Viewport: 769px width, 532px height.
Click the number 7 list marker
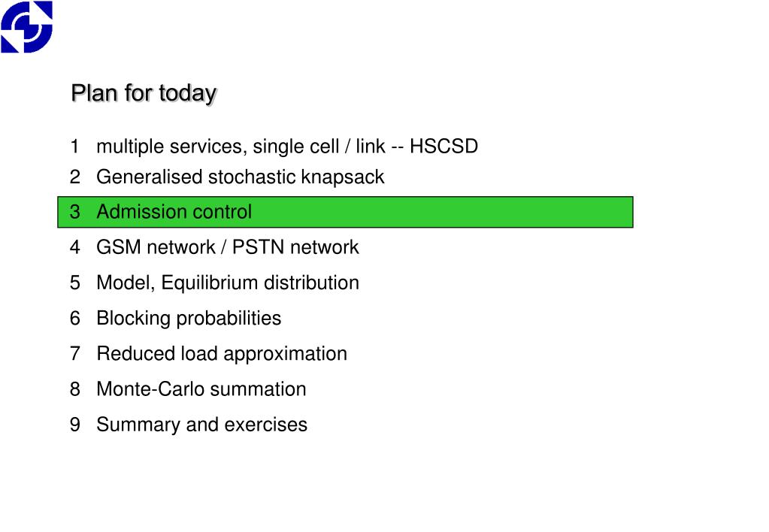pos(74,353)
